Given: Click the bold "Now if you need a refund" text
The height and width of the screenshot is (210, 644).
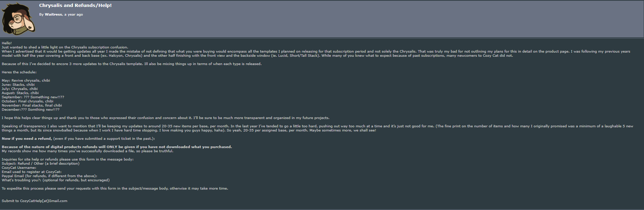Looking at the screenshot, I should 27,139.
